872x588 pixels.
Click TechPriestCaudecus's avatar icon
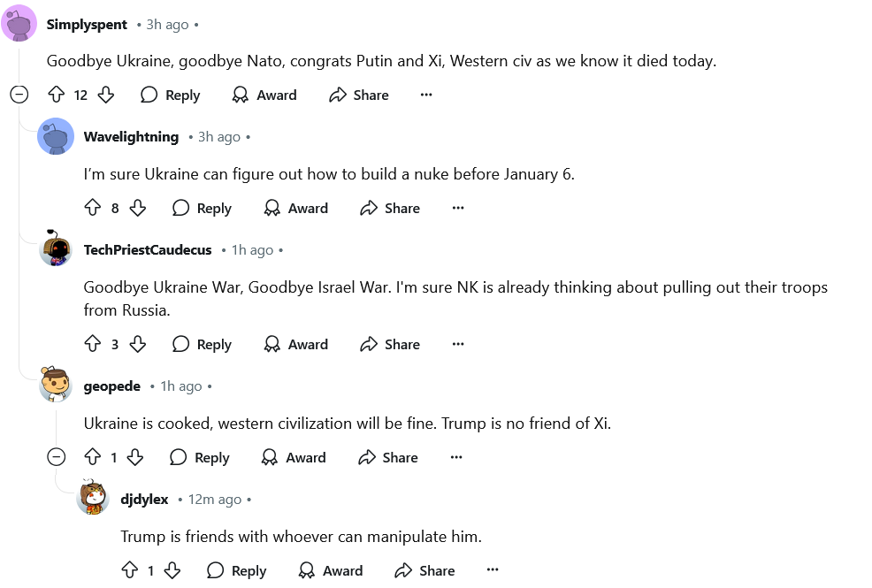click(56, 250)
